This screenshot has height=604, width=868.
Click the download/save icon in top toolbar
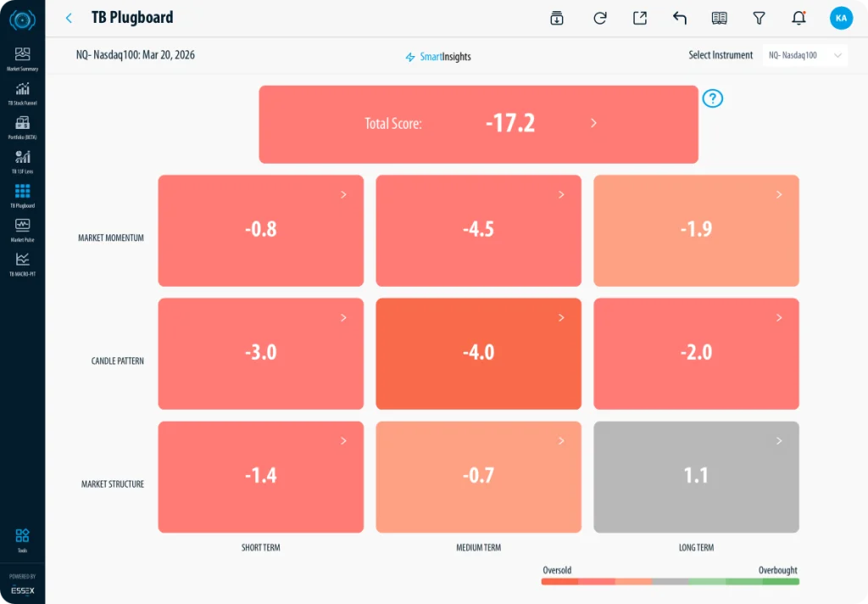[x=557, y=18]
